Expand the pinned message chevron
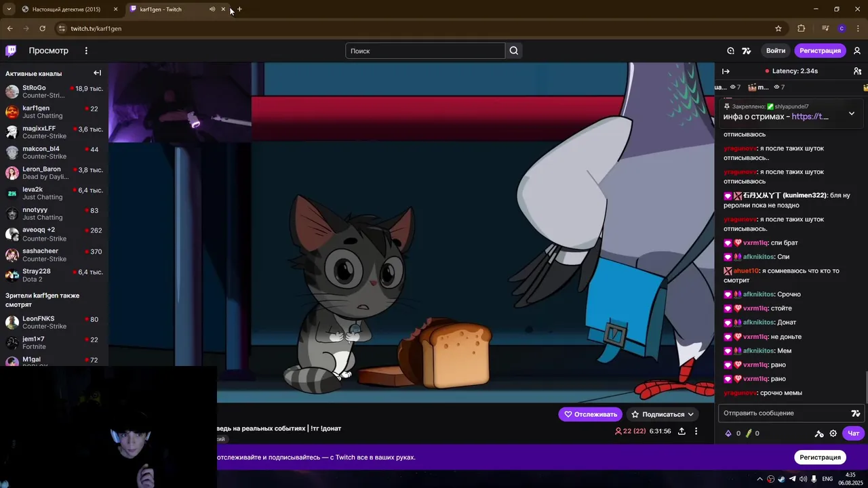The width and height of the screenshot is (868, 488). (x=852, y=113)
